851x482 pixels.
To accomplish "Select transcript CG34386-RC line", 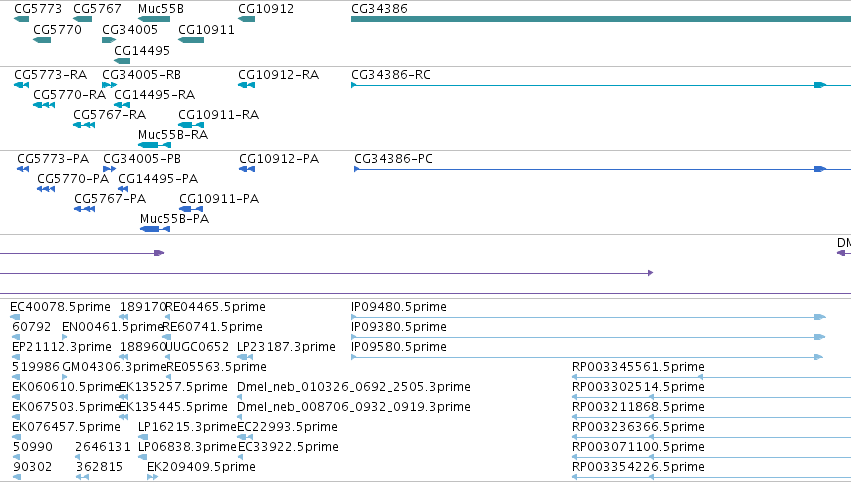I will (x=601, y=85).
